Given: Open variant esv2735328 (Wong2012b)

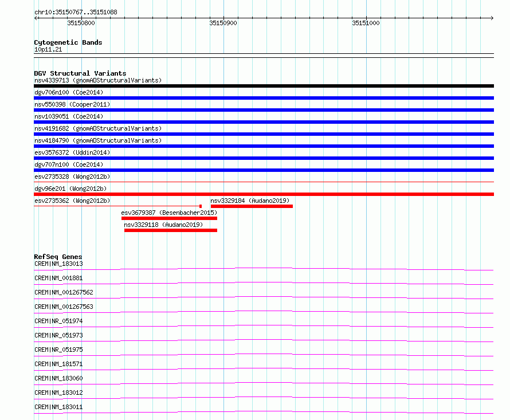Looking at the screenshot, I should point(72,176).
